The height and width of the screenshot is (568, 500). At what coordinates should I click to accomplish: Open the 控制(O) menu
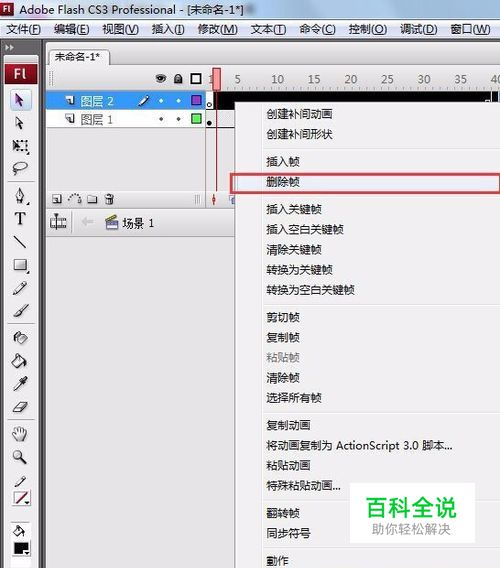[x=368, y=29]
